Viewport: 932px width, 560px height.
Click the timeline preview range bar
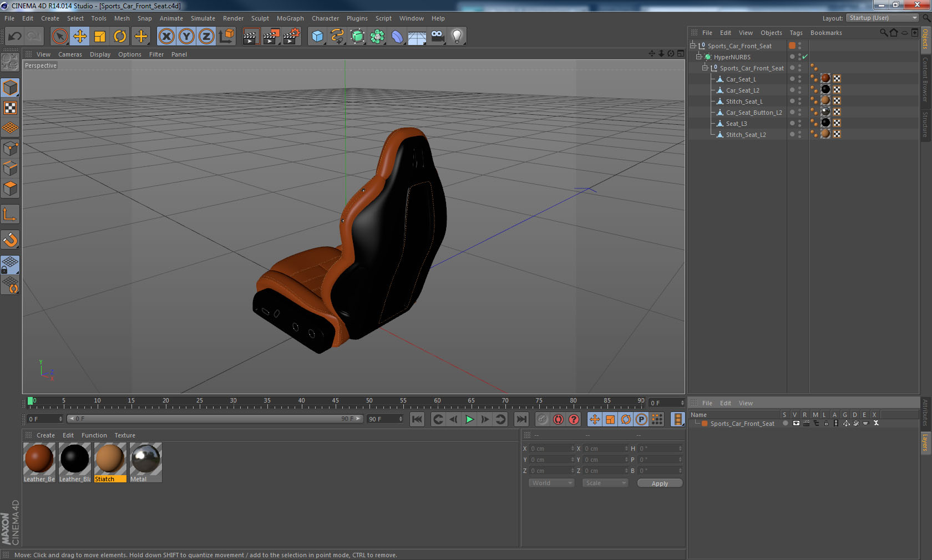point(215,419)
